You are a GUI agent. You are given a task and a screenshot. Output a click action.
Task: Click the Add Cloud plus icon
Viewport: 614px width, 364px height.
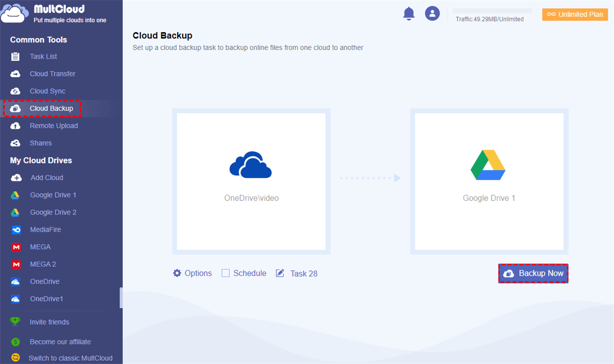16,178
